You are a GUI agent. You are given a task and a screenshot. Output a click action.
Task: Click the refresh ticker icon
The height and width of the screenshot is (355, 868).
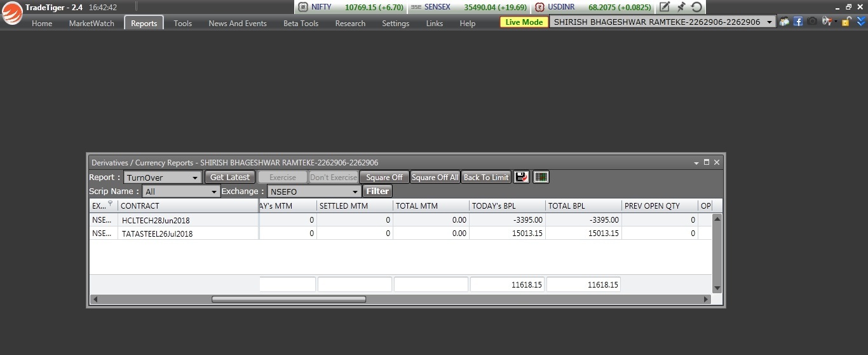696,7
